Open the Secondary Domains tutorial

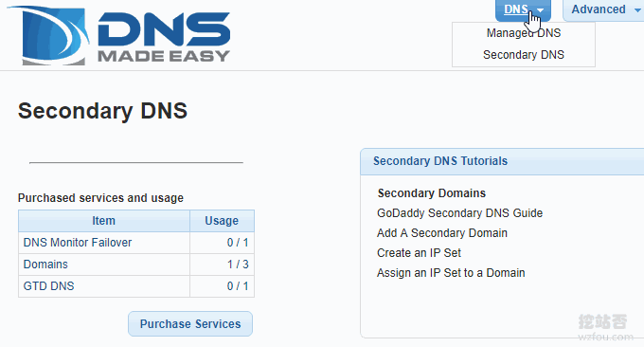431,193
